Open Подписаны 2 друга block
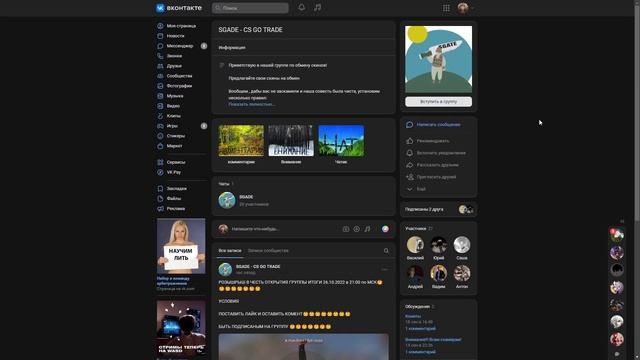The width and height of the screenshot is (640, 360). [x=438, y=209]
